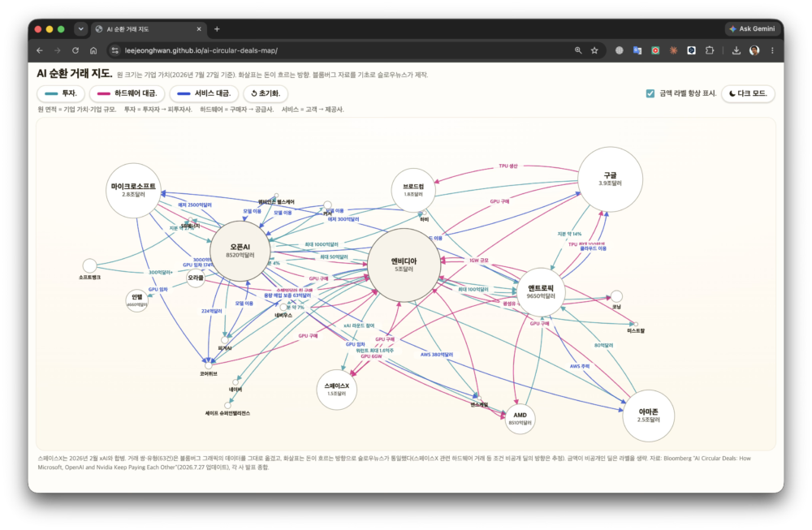Open the Chrome three-dot menu
The height and width of the screenshot is (530, 812).
tap(772, 50)
